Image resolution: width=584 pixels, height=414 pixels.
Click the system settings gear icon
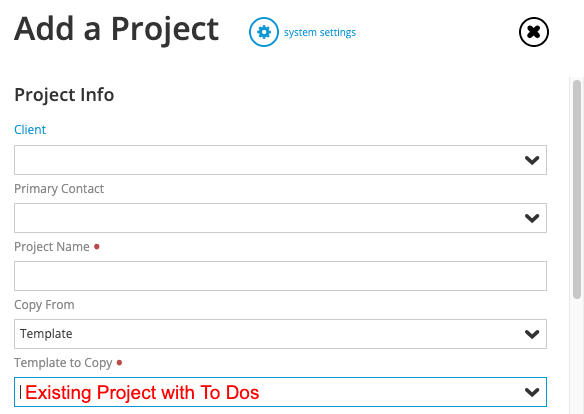pyautogui.click(x=264, y=32)
